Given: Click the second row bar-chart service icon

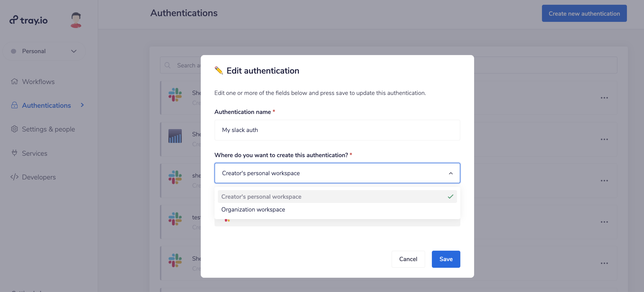Looking at the screenshot, I should click(175, 136).
